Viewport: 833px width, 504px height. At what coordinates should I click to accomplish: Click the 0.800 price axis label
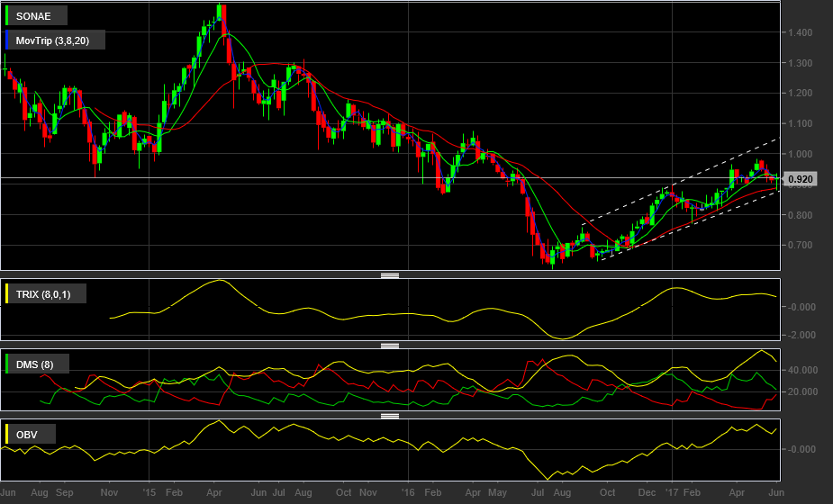(x=800, y=215)
